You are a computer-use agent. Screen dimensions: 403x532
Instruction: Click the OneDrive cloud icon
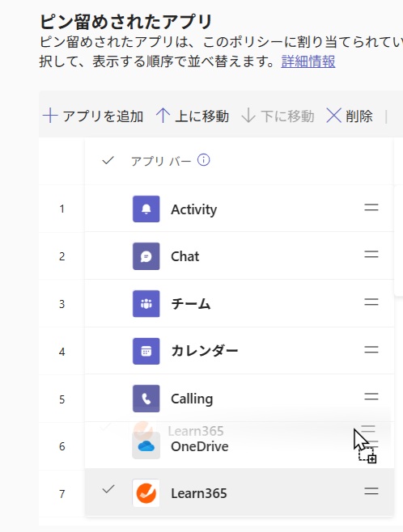click(x=146, y=446)
